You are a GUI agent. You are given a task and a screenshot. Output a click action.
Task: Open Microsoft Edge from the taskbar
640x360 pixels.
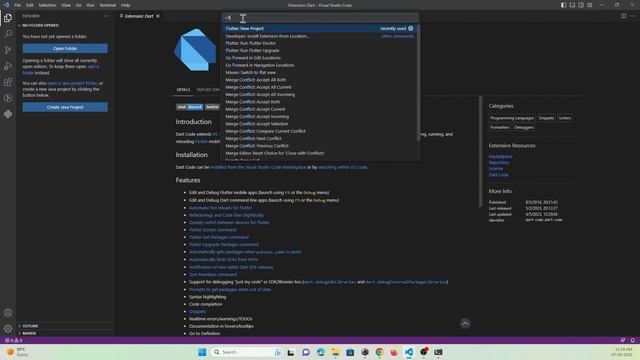[321, 352]
